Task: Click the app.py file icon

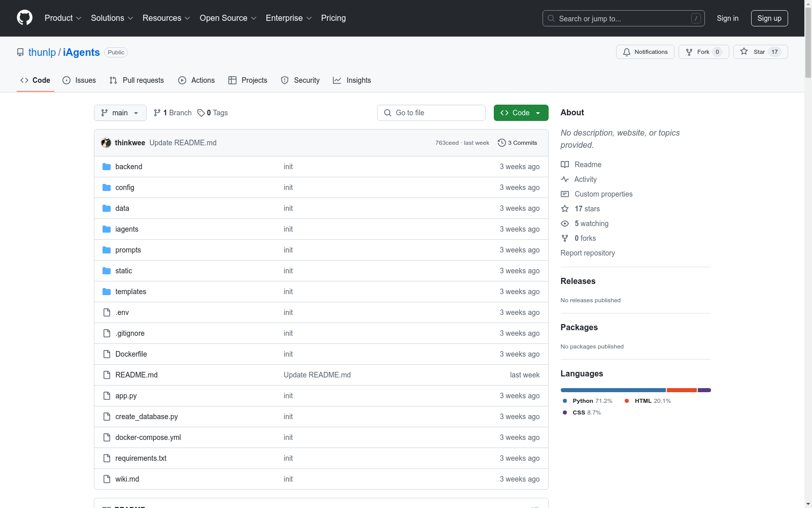Action: click(107, 396)
